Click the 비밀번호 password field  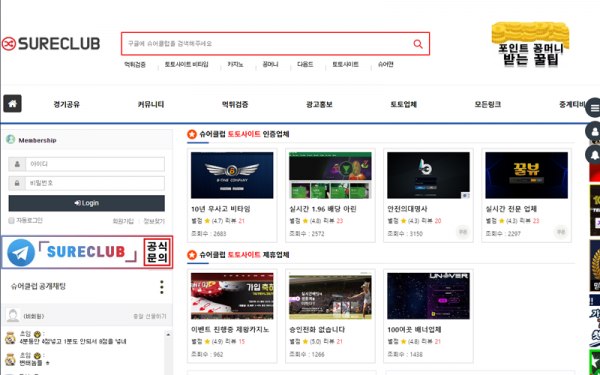pyautogui.click(x=95, y=183)
